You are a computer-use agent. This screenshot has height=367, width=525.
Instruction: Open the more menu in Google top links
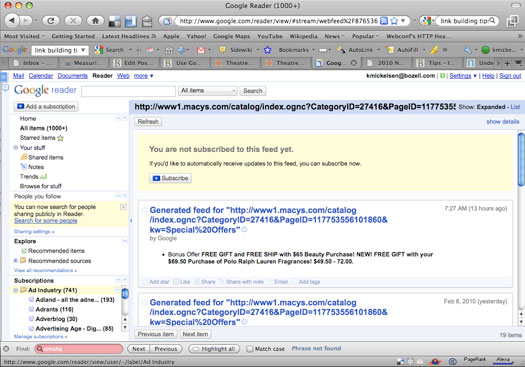click(x=143, y=76)
